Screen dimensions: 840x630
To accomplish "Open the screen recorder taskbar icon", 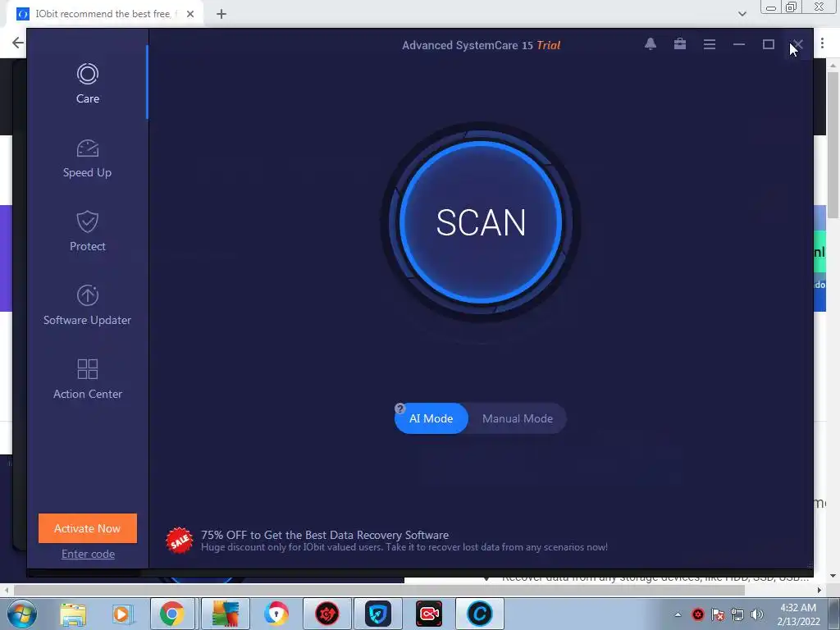I will 429,614.
